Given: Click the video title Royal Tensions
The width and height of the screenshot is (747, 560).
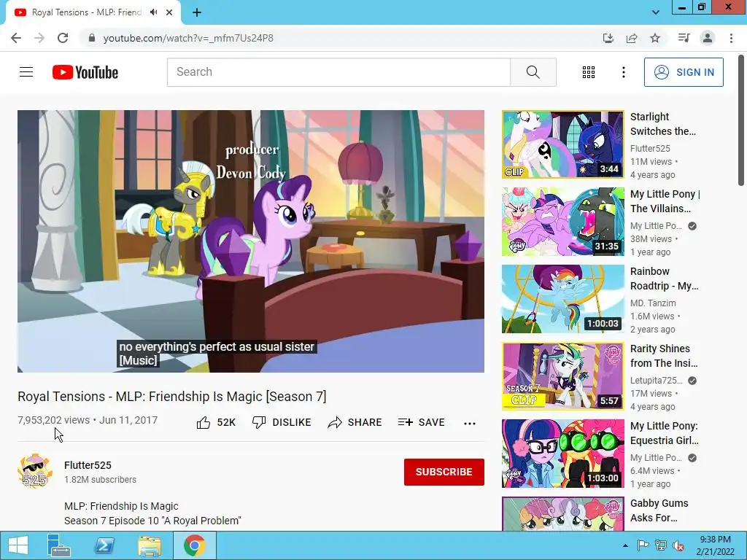Looking at the screenshot, I should [172, 396].
